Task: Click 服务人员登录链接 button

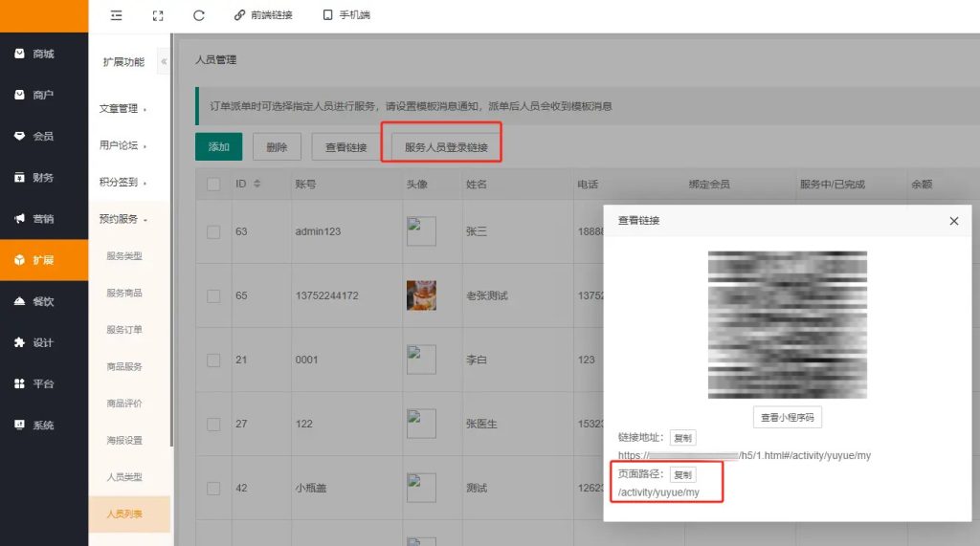Action: [446, 147]
